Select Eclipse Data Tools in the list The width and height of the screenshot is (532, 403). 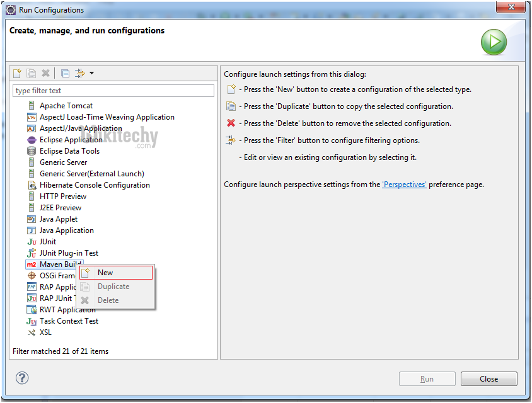tap(69, 151)
